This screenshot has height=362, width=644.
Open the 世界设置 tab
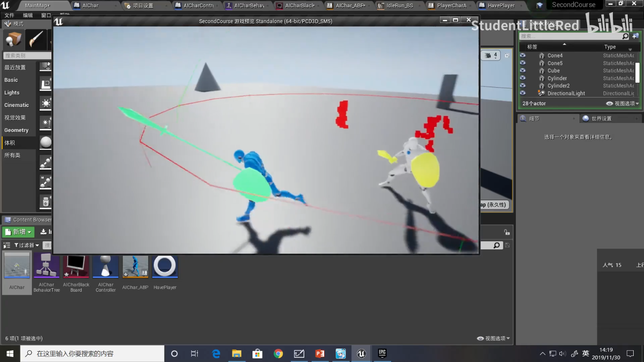tap(601, 119)
